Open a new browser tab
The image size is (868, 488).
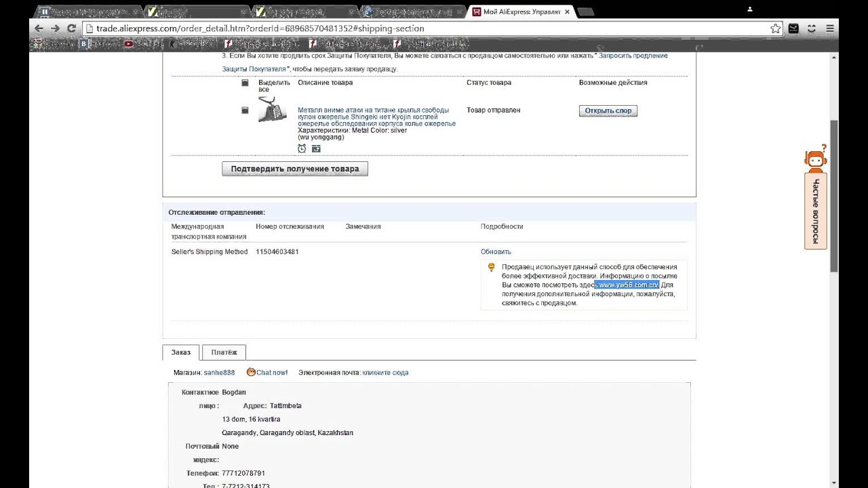(586, 12)
